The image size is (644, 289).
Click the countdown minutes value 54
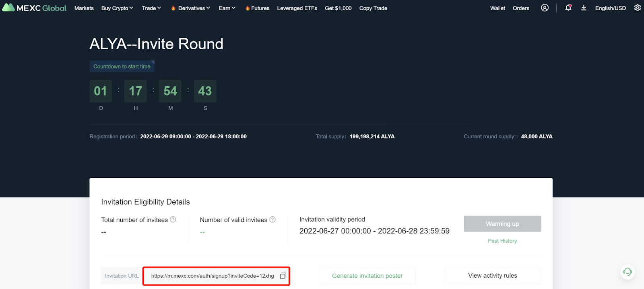pos(170,91)
